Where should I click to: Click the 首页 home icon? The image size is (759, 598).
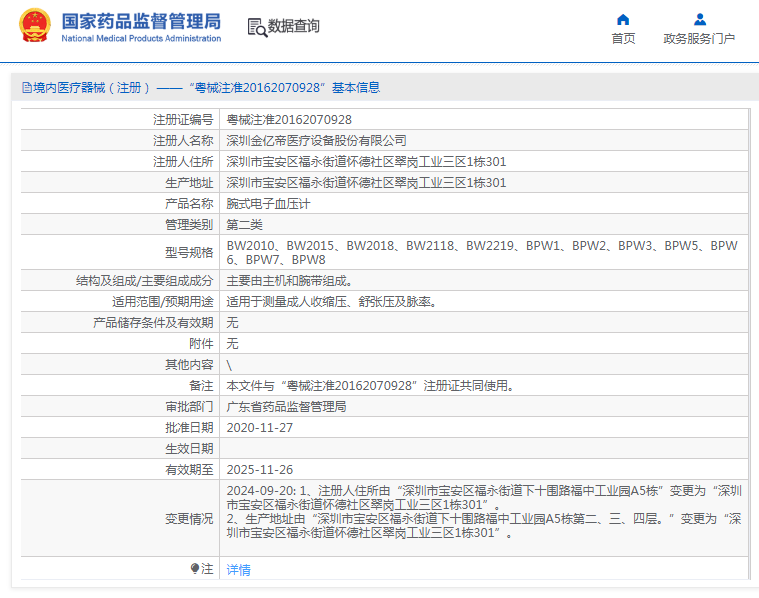tap(623, 20)
